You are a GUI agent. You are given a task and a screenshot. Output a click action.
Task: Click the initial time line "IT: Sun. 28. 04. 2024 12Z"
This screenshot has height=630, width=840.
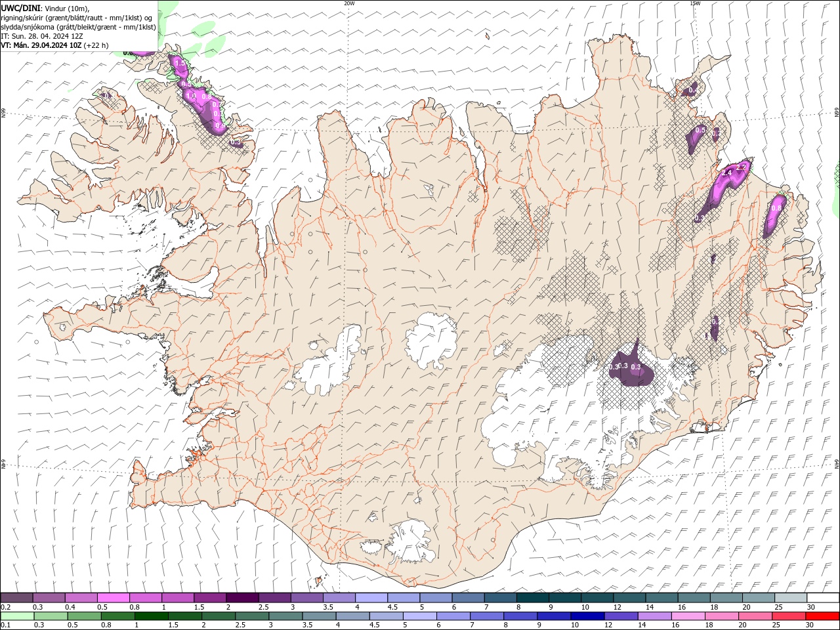[43, 36]
